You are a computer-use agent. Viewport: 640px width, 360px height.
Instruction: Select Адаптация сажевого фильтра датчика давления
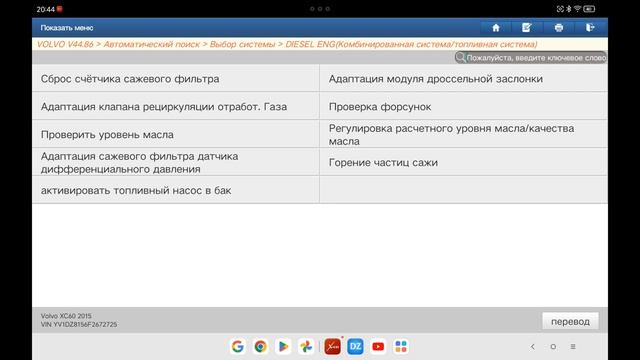[176, 162]
